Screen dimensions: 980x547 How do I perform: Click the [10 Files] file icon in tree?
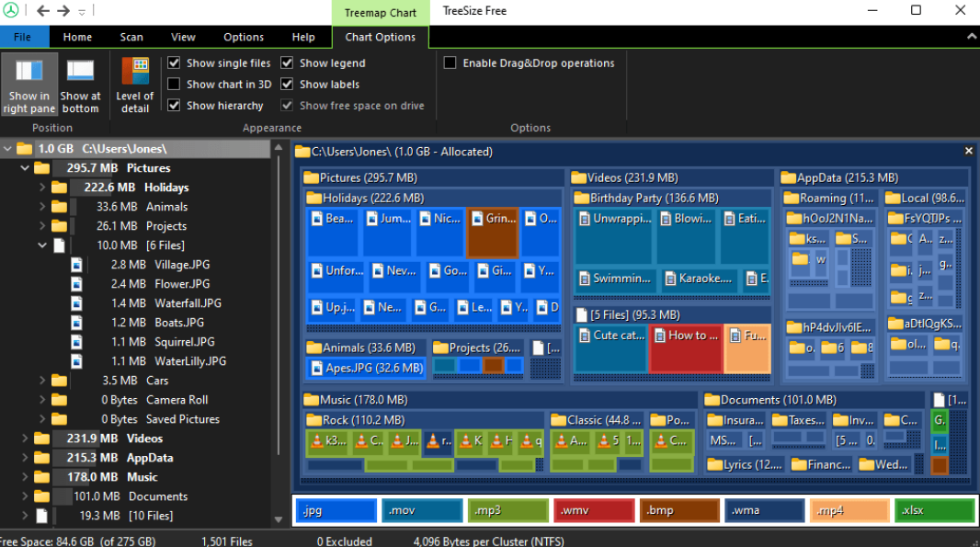coord(42,516)
